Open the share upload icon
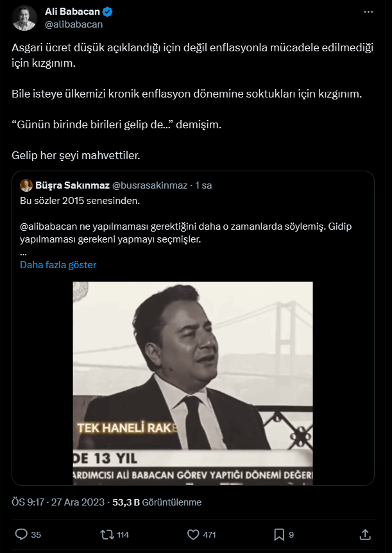The width and height of the screenshot is (392, 553). click(x=365, y=534)
